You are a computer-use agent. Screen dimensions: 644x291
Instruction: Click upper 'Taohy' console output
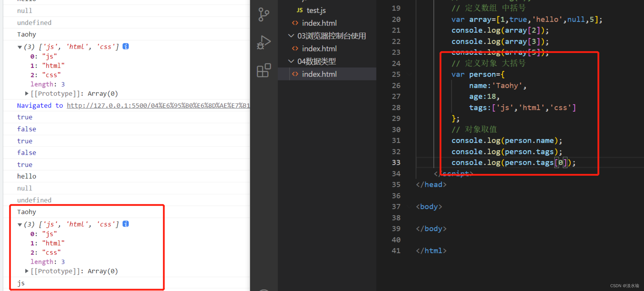point(27,35)
